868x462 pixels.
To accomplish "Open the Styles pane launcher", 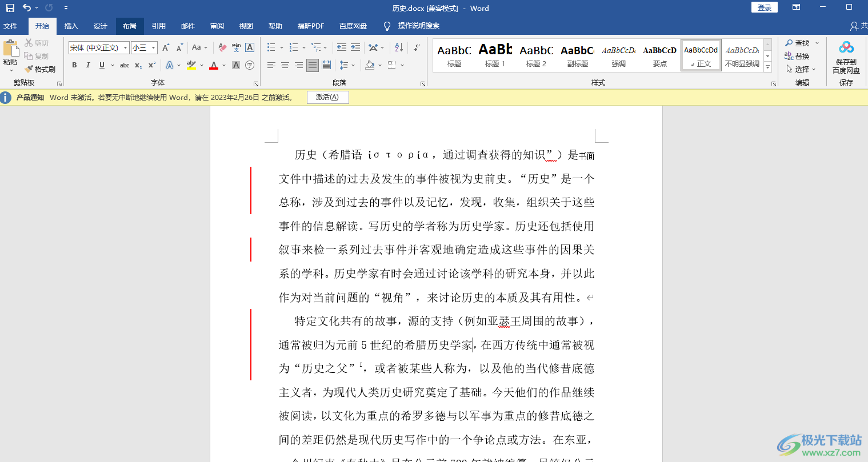I will coord(774,83).
